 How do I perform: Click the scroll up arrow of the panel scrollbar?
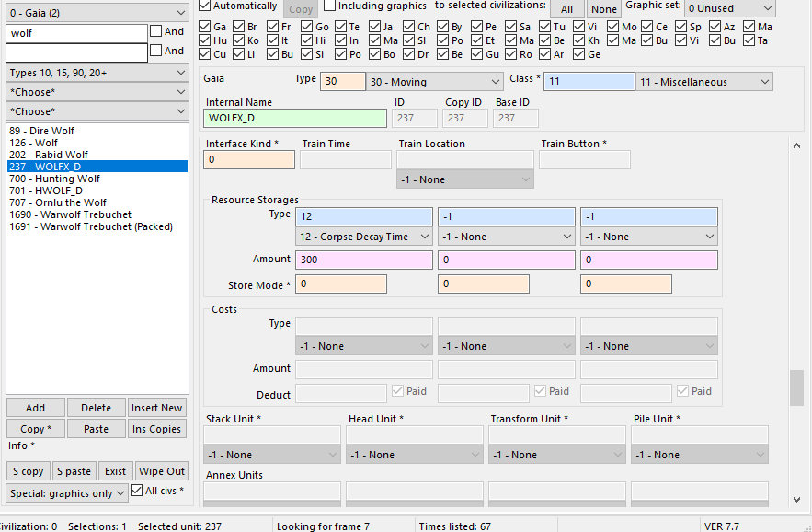796,146
